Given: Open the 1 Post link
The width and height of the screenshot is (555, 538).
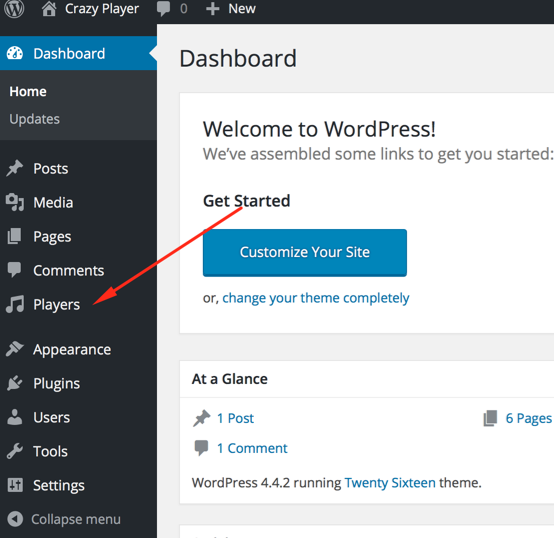Looking at the screenshot, I should 235,418.
